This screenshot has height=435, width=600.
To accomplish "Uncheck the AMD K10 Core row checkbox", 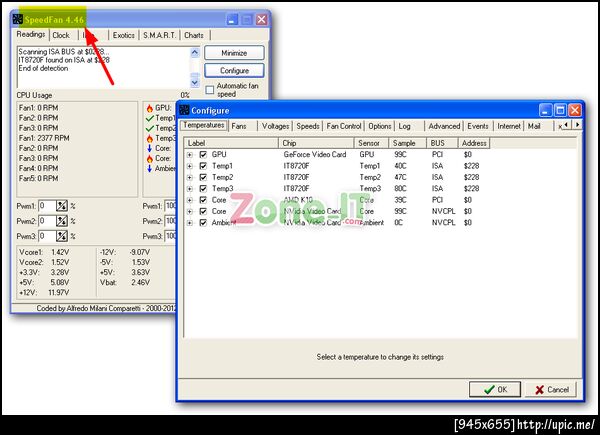I will pyautogui.click(x=203, y=200).
